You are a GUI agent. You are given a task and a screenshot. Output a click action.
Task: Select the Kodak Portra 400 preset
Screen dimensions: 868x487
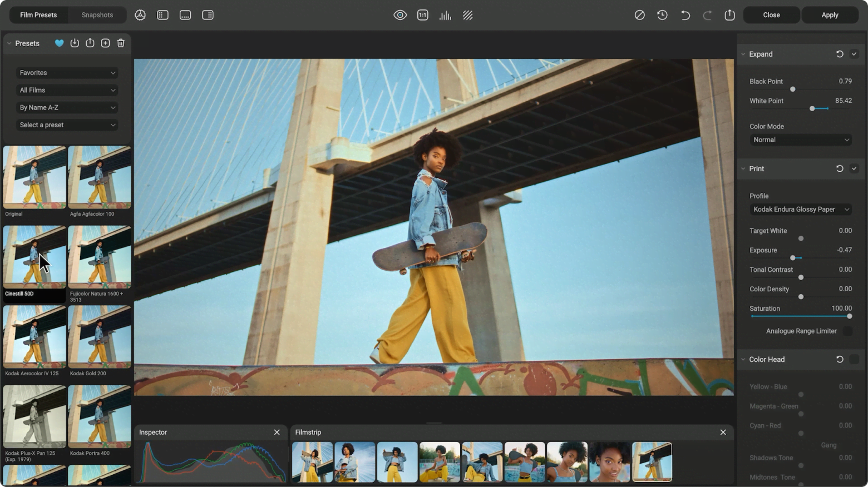click(x=100, y=416)
